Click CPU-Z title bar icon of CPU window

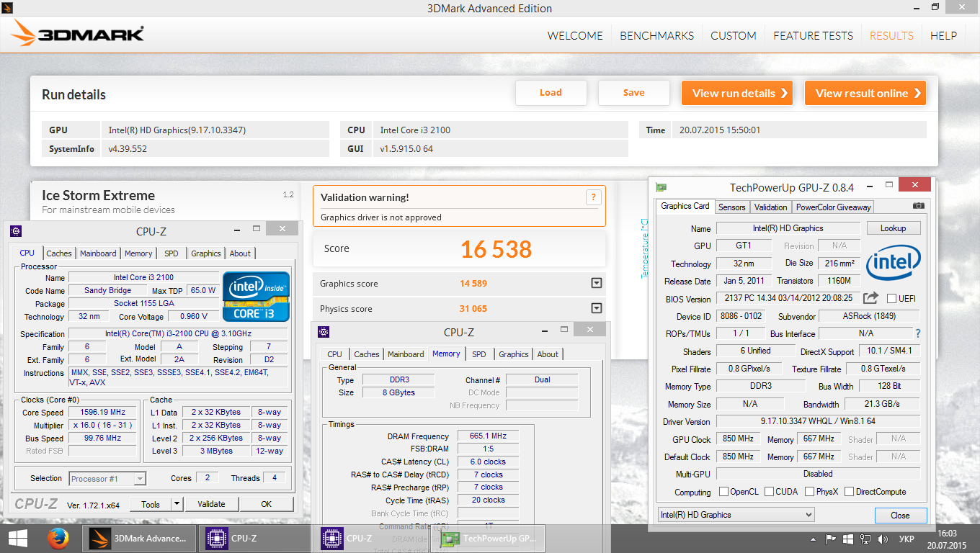[x=16, y=231]
